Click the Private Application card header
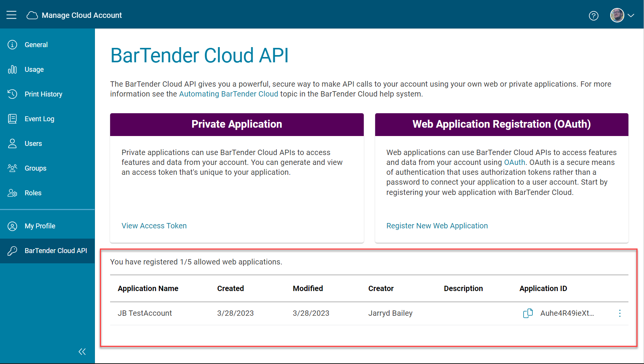The height and width of the screenshot is (364, 644). click(237, 124)
